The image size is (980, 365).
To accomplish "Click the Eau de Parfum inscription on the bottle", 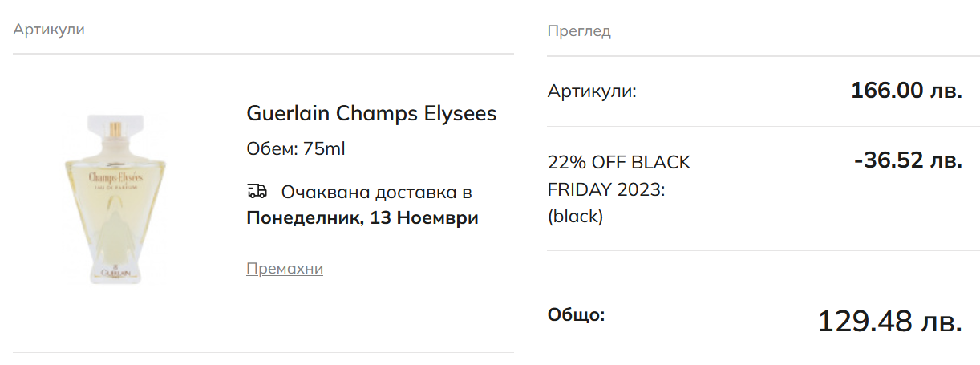I will [114, 187].
